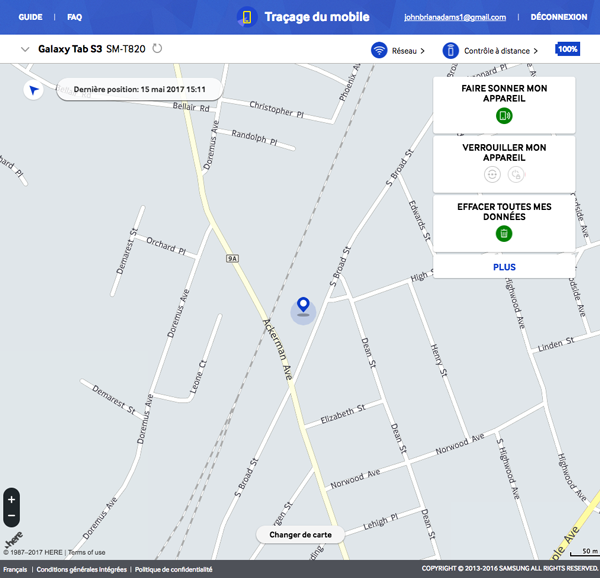The height and width of the screenshot is (578, 600).
Task: Click the second lock icon under Verrouiller
Action: 516,174
